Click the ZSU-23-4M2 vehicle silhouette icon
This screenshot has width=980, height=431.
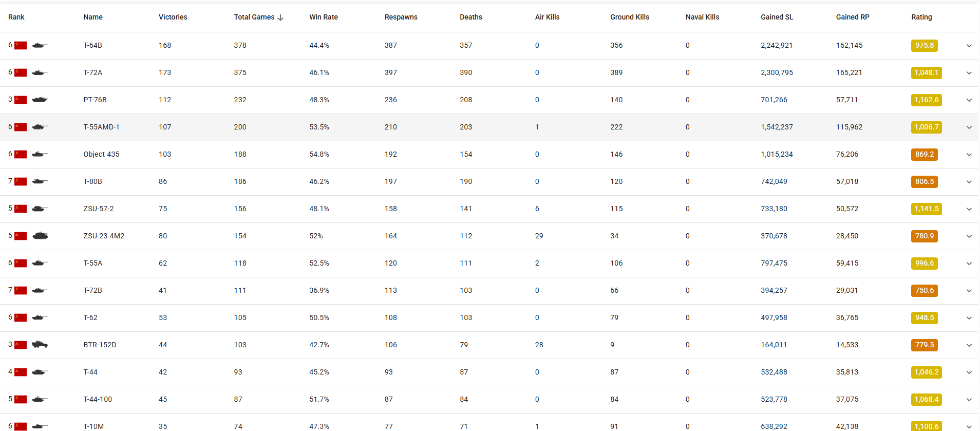click(x=40, y=236)
